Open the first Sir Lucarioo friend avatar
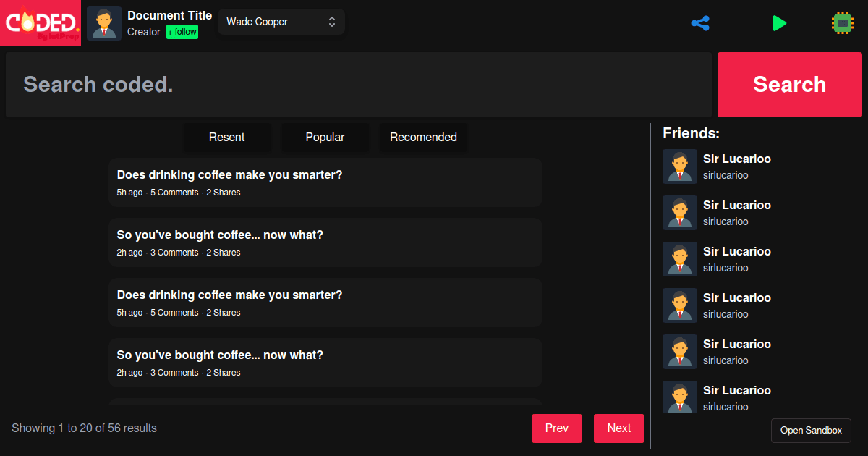Screen dimensions: 868x456 pos(680,166)
